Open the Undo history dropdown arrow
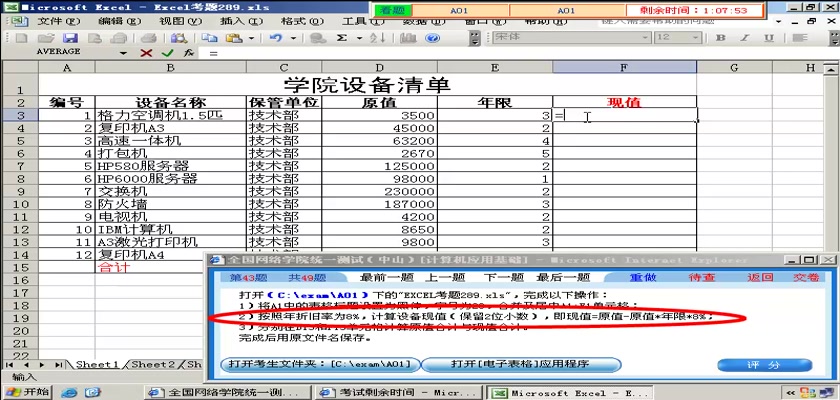Image resolution: width=840 pixels, height=400 pixels. [x=293, y=38]
